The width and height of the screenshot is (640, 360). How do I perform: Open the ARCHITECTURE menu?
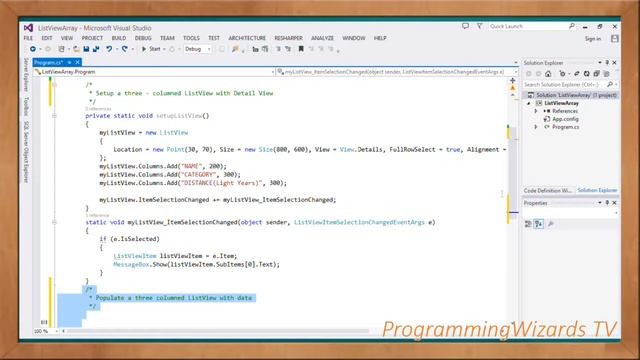[x=247, y=38]
